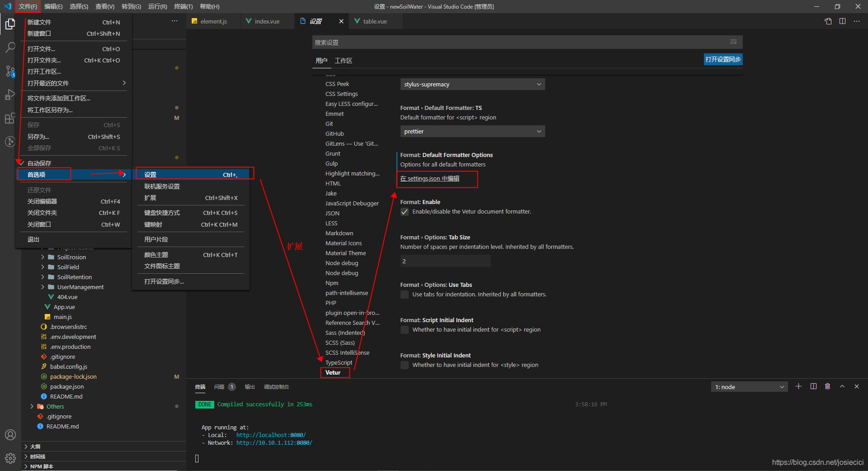
Task: Clear settings search filter icon
Action: pyautogui.click(x=733, y=42)
